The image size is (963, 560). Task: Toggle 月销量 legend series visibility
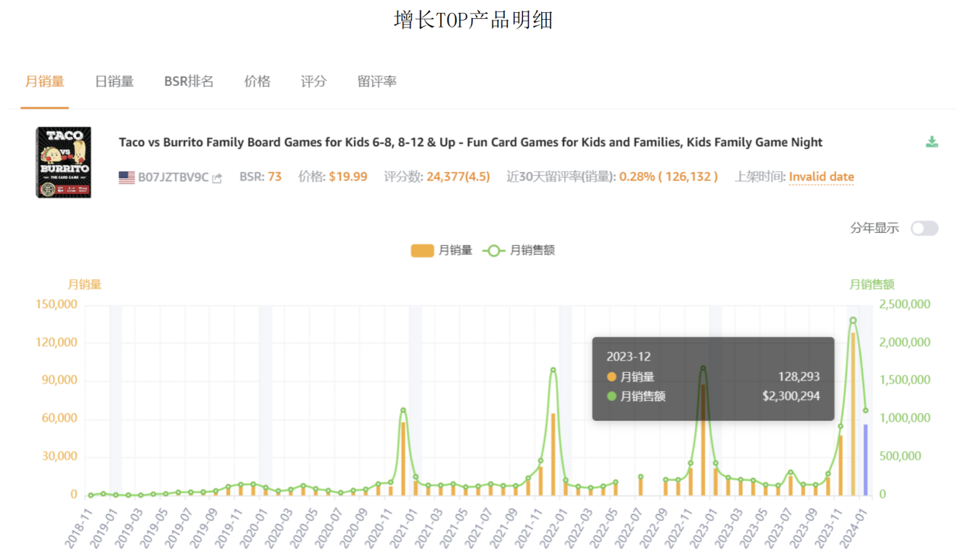pyautogui.click(x=442, y=250)
